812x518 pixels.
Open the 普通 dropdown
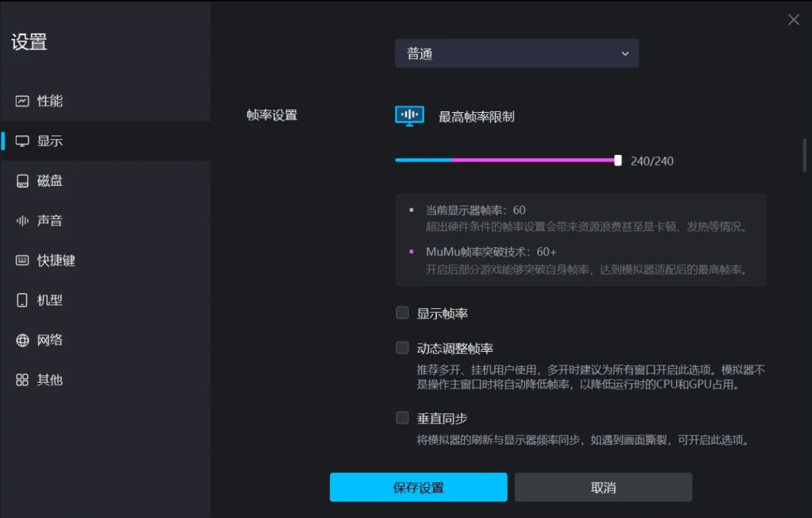click(517, 53)
